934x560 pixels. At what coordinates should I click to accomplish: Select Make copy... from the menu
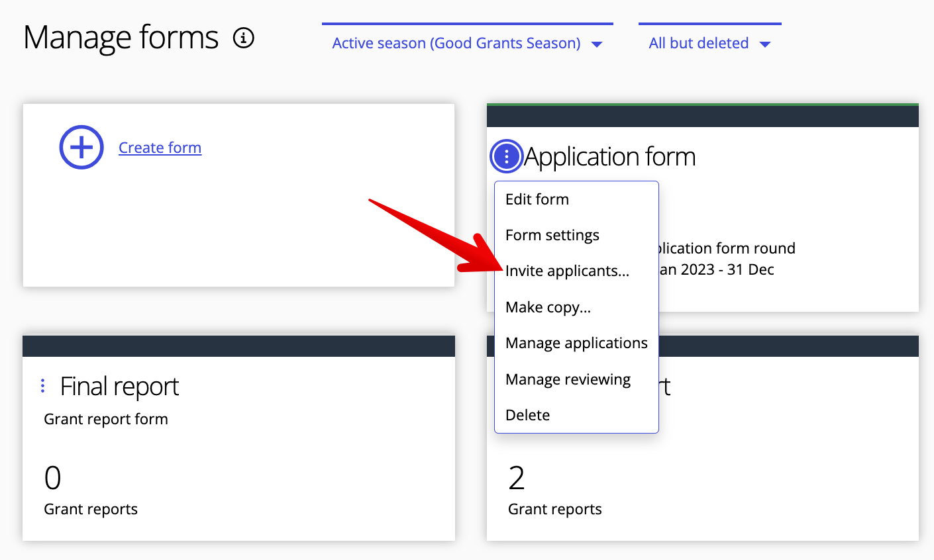[x=548, y=307]
